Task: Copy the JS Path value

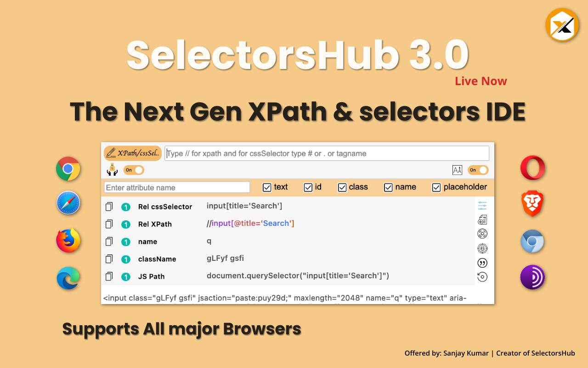Action: pyautogui.click(x=109, y=276)
